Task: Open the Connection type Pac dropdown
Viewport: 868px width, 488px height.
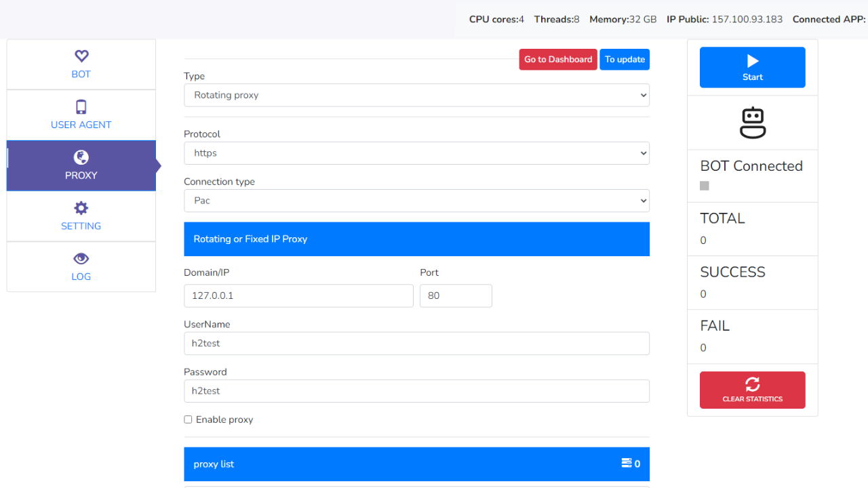Action: [x=416, y=201]
